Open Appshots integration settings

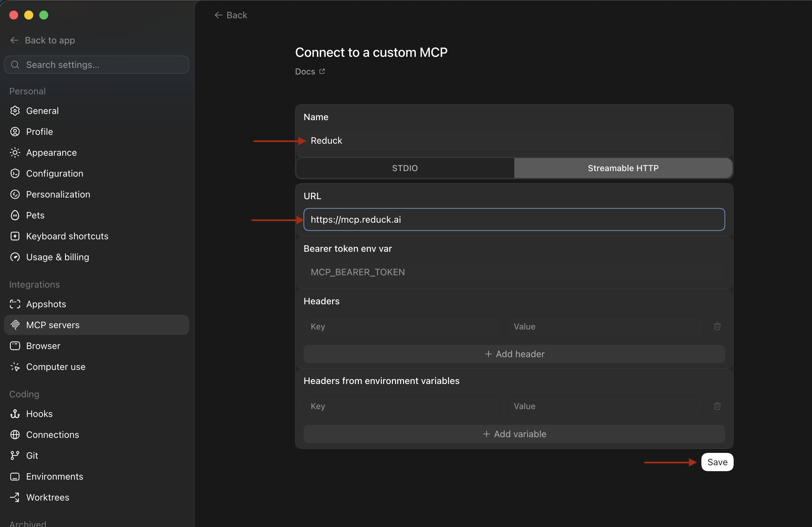(97, 304)
